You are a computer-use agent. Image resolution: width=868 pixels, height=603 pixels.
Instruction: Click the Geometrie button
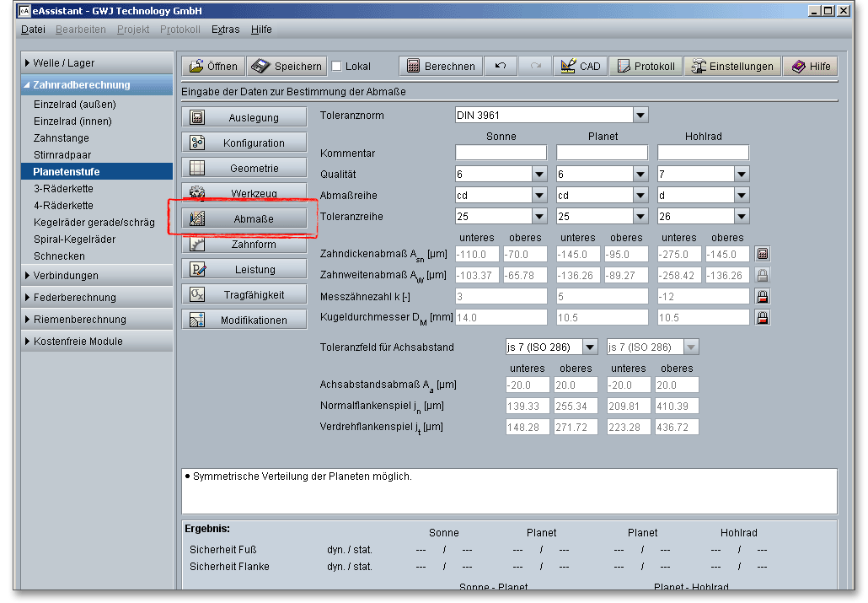coord(244,169)
